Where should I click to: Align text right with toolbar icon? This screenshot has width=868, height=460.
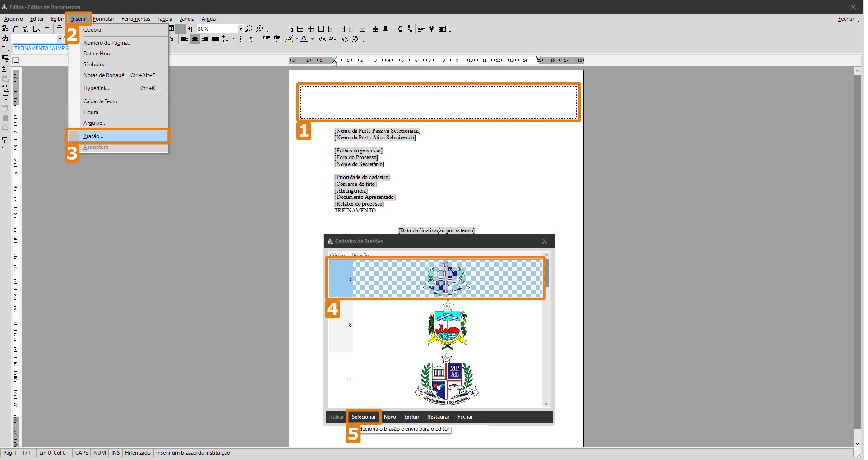click(205, 39)
